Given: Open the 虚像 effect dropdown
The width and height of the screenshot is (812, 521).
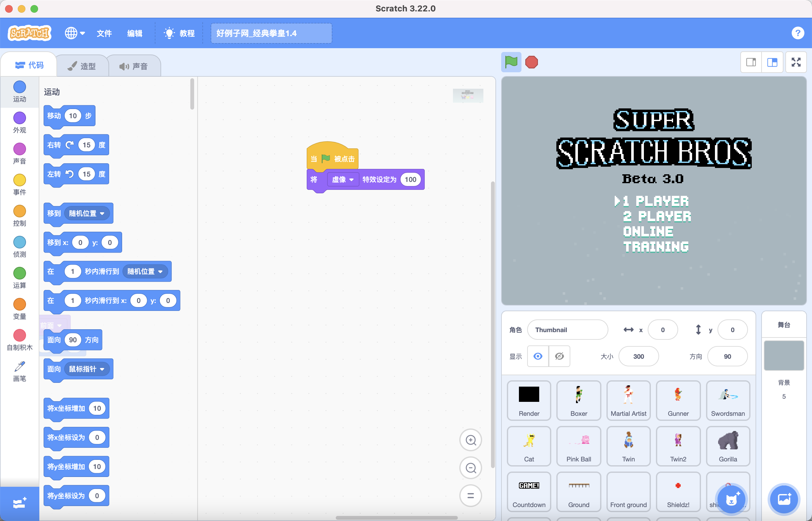Looking at the screenshot, I should point(343,179).
